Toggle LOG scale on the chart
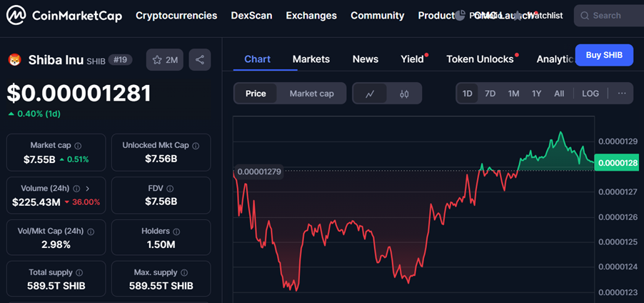 click(590, 94)
